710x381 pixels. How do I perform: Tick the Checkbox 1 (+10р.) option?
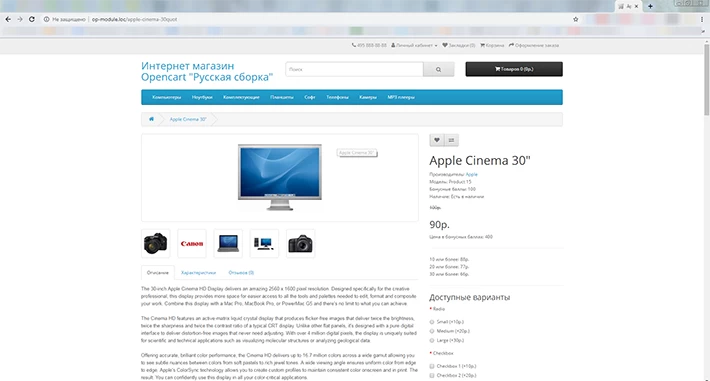click(432, 366)
